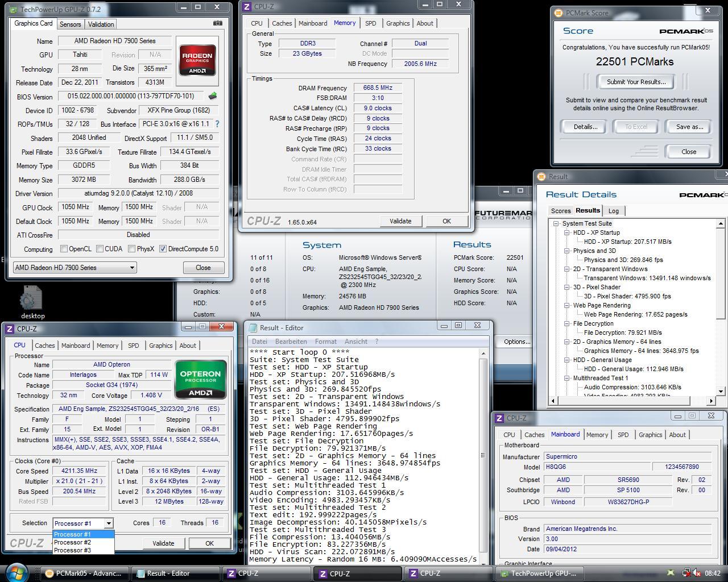Click the camera screenshot icon in GPU-Z

tap(218, 23)
